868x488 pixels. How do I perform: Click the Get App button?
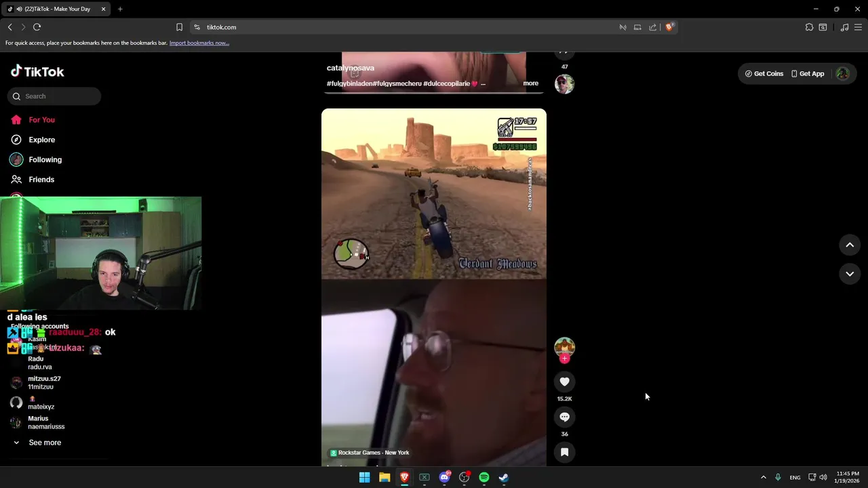point(807,73)
